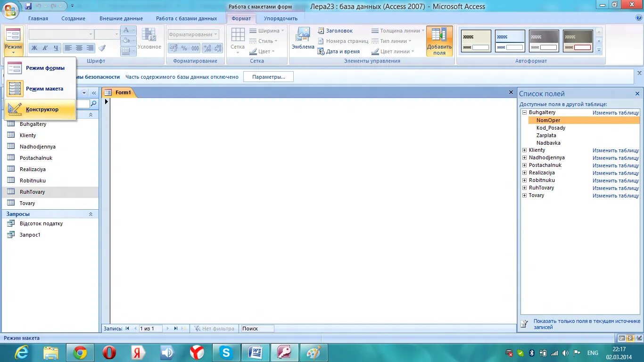This screenshot has width=644, height=362.
Task: Collapse the Запросы group
Action: tap(91, 214)
